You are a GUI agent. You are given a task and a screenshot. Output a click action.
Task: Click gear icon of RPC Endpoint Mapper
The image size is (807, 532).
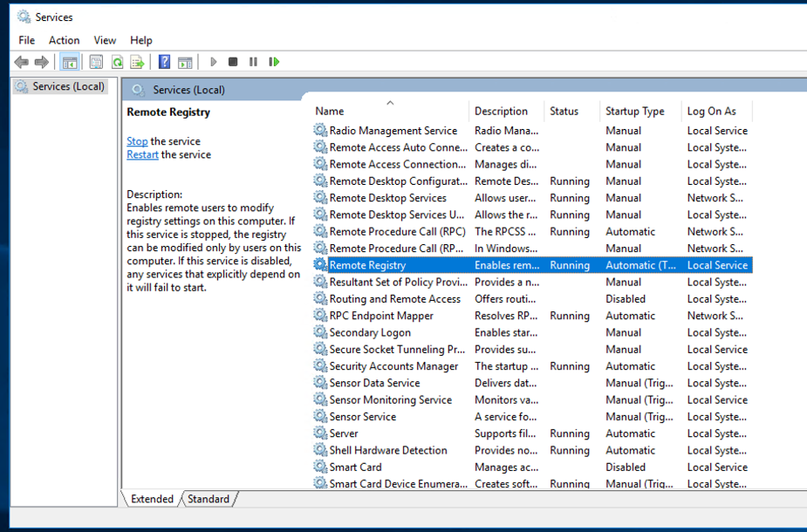pos(320,316)
